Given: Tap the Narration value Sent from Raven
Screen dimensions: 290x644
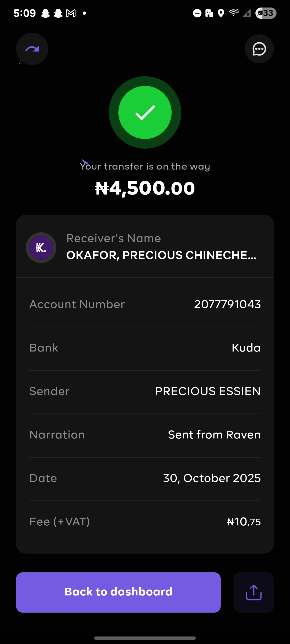Looking at the screenshot, I should tap(214, 435).
